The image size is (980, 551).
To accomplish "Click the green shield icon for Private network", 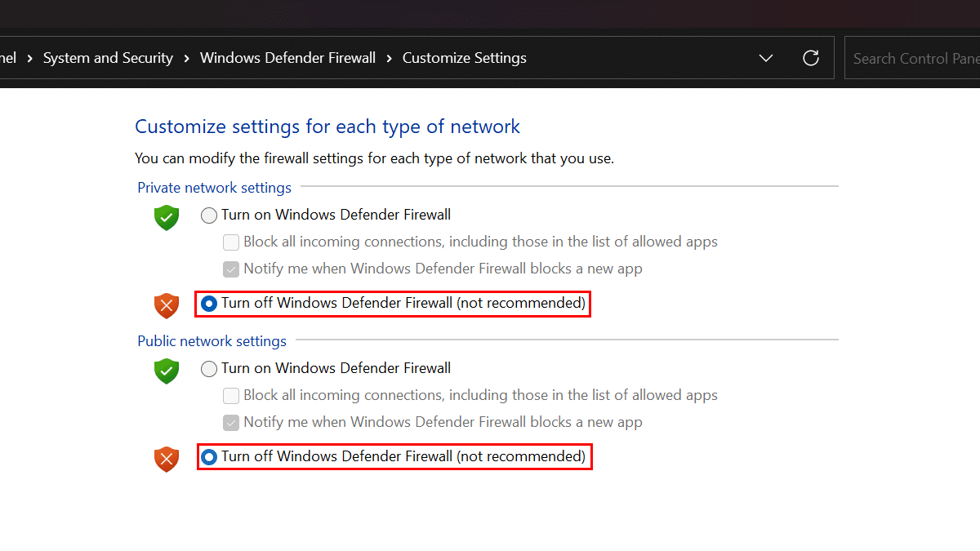I will (166, 218).
